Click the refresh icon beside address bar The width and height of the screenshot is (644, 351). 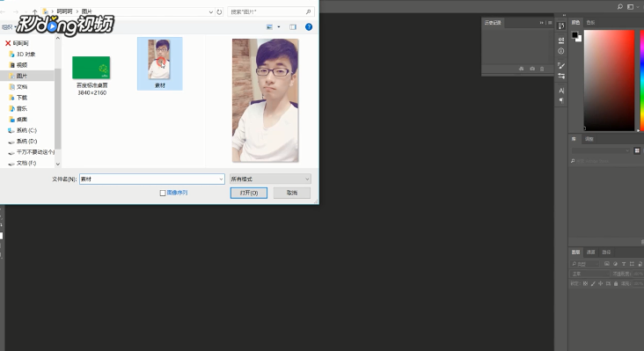coord(219,12)
